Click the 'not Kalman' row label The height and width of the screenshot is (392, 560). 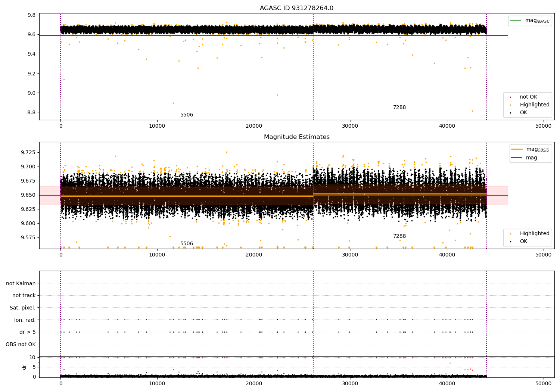pos(21,283)
